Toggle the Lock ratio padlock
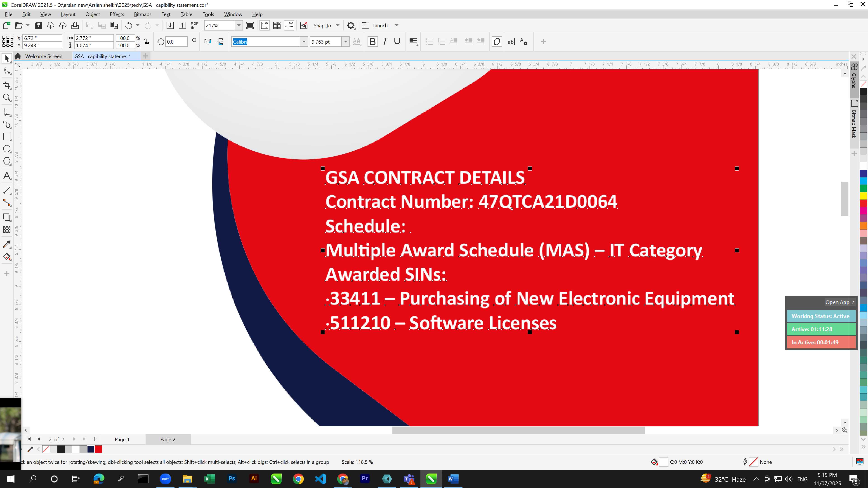The image size is (868, 488). pyautogui.click(x=147, y=42)
